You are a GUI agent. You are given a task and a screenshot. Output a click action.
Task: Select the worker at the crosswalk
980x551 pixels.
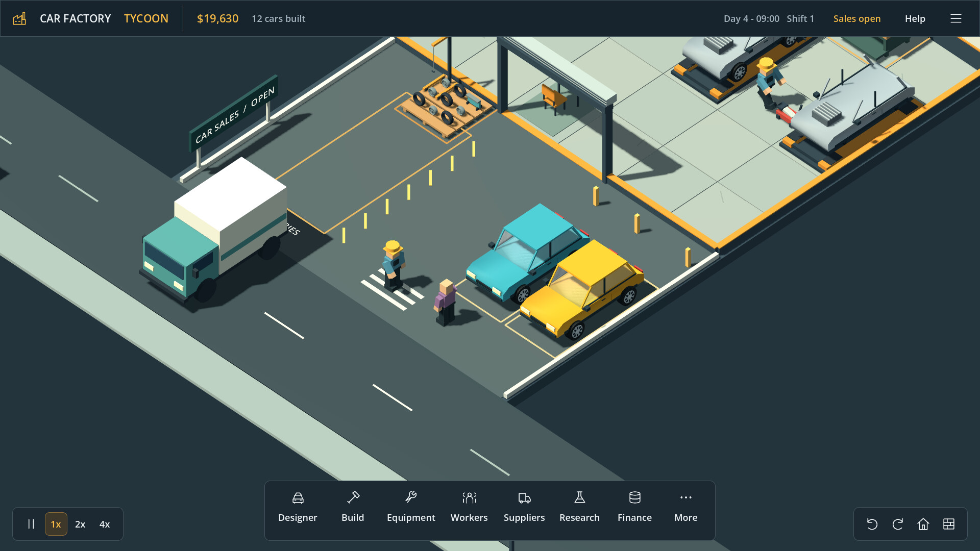[393, 265]
